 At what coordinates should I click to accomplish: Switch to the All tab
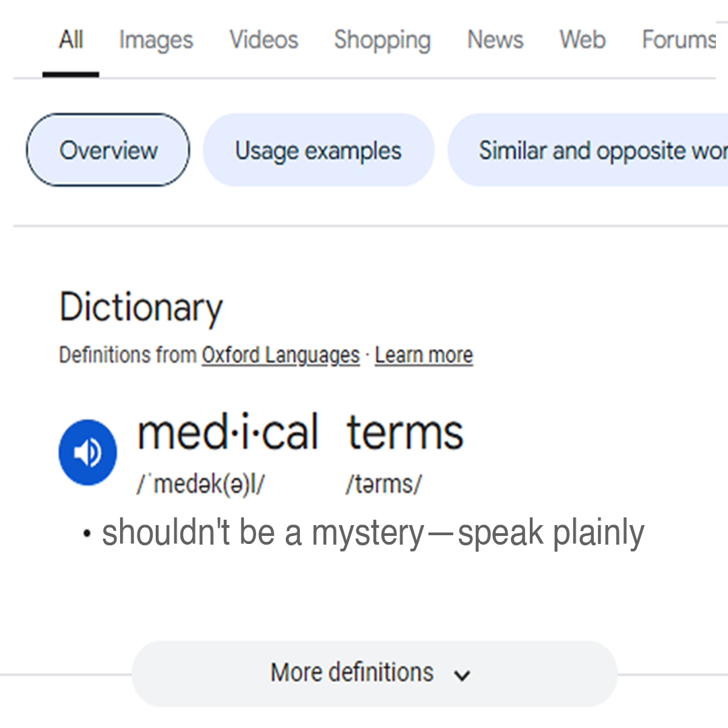(x=71, y=40)
